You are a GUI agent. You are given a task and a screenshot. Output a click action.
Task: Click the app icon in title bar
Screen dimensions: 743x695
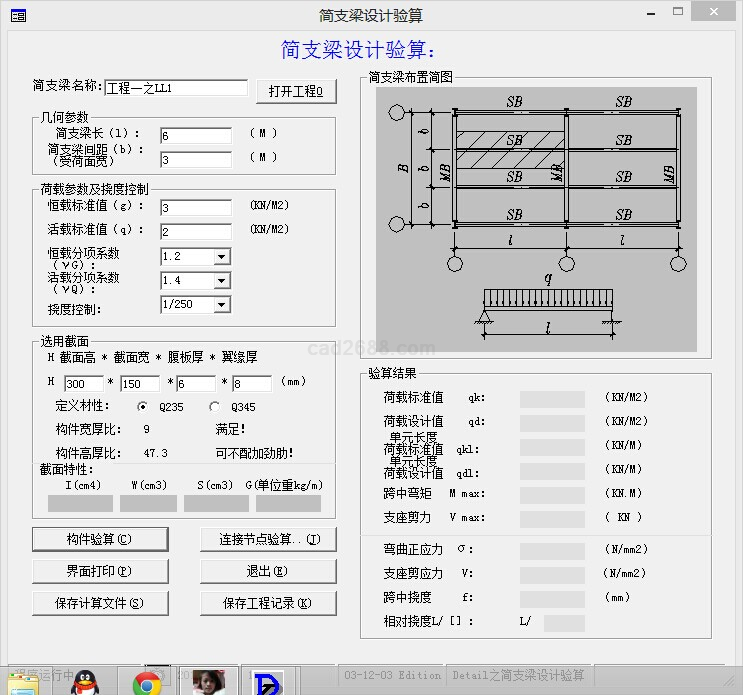[x=18, y=15]
